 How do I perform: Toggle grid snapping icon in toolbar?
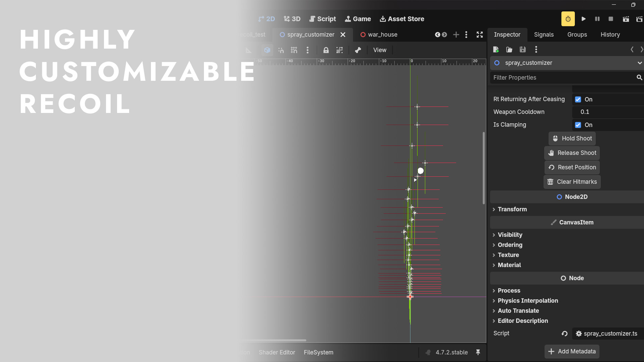(294, 50)
